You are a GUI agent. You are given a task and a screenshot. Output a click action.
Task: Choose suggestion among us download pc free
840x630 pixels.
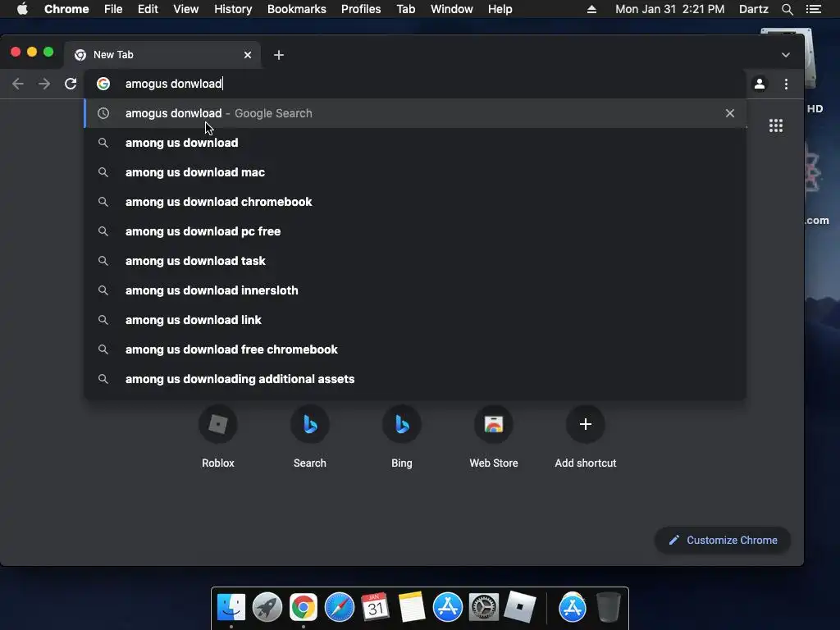tap(415, 231)
